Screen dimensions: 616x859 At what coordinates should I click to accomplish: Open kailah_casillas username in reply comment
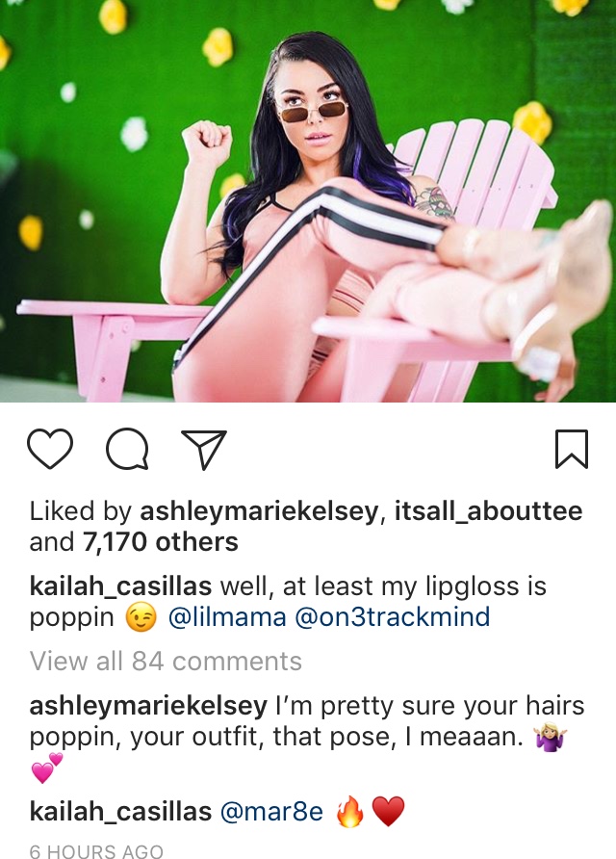click(x=120, y=812)
